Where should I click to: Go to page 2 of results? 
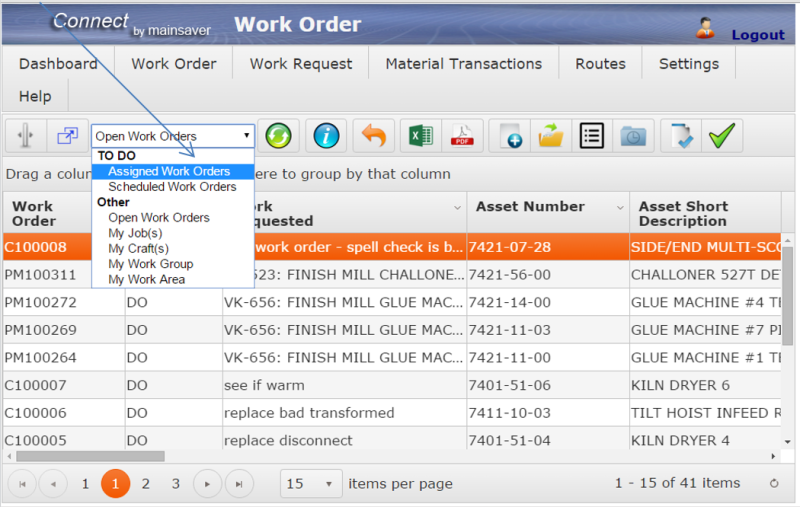point(145,484)
